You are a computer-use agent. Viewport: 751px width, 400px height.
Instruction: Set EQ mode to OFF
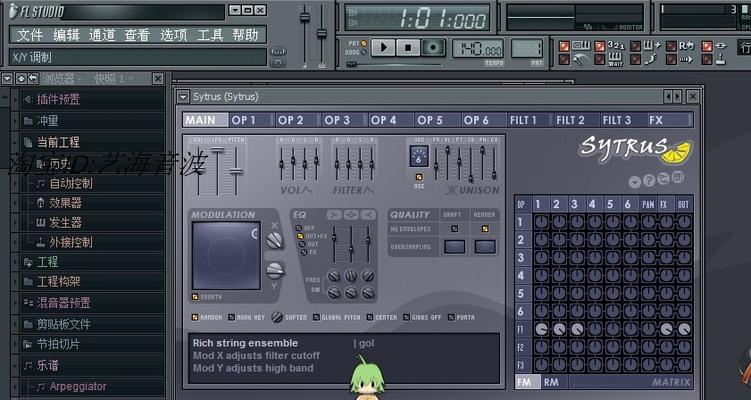pyautogui.click(x=299, y=228)
